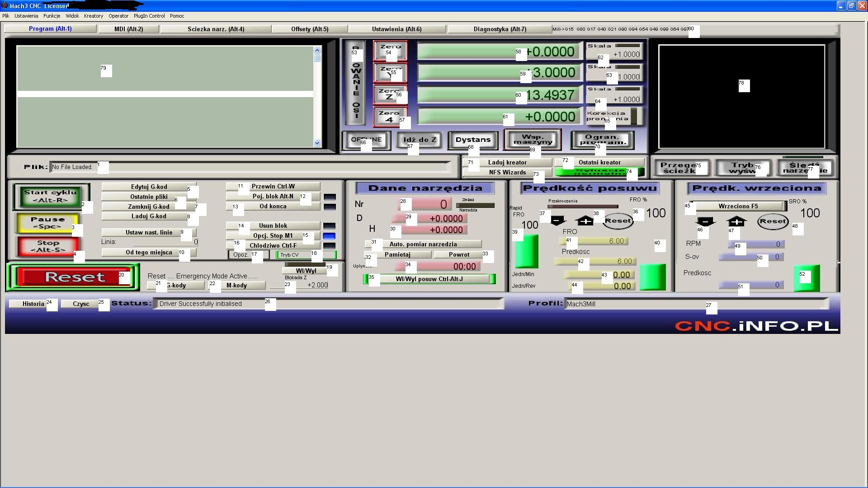Toggle the Dystans display button
The width and height of the screenshot is (868, 488).
473,140
